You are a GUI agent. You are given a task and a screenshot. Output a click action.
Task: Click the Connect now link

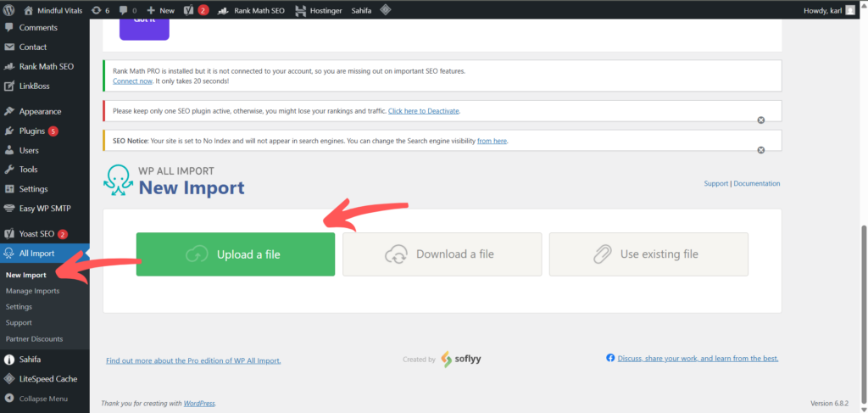coord(132,81)
